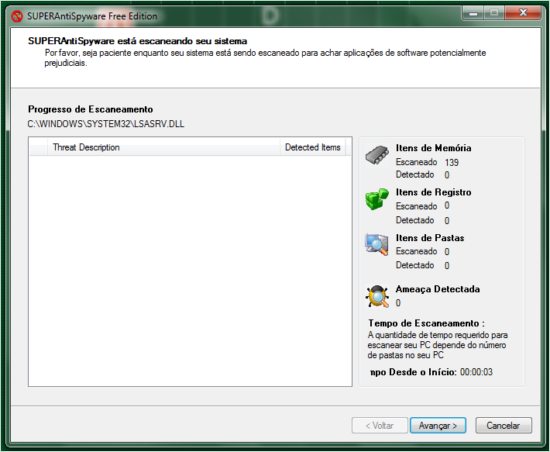Viewport: 550px width, 452px height.
Task: Click the Itens de Memória heading
Action: (x=433, y=148)
